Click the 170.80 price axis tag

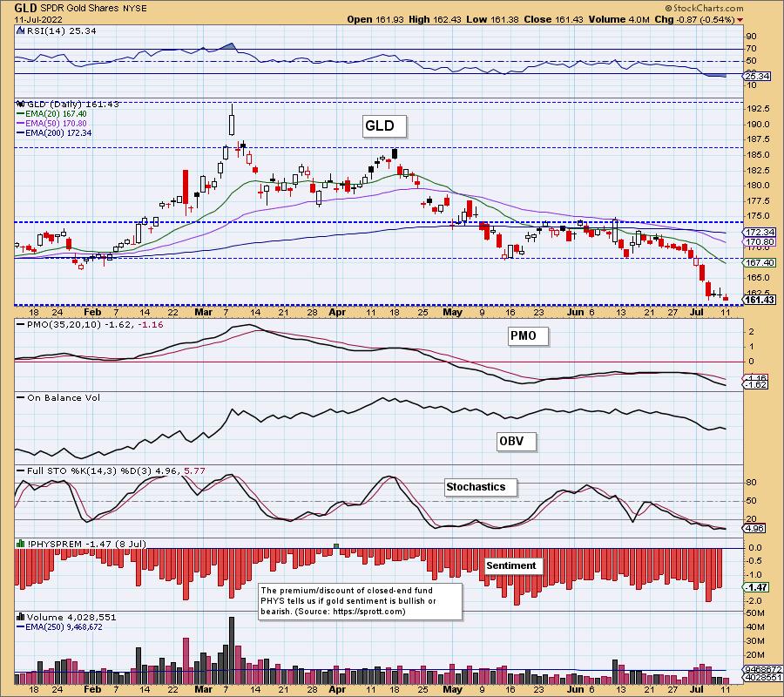pos(759,242)
